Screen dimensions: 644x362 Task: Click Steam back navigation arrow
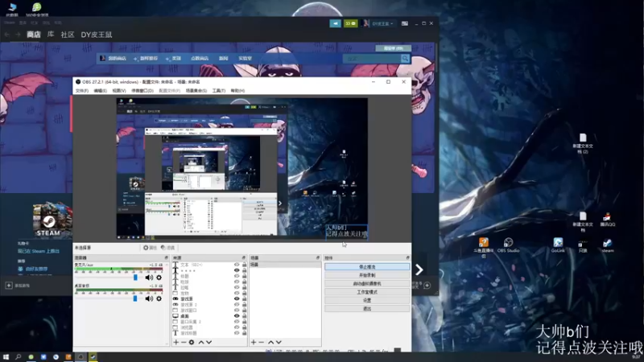point(7,35)
